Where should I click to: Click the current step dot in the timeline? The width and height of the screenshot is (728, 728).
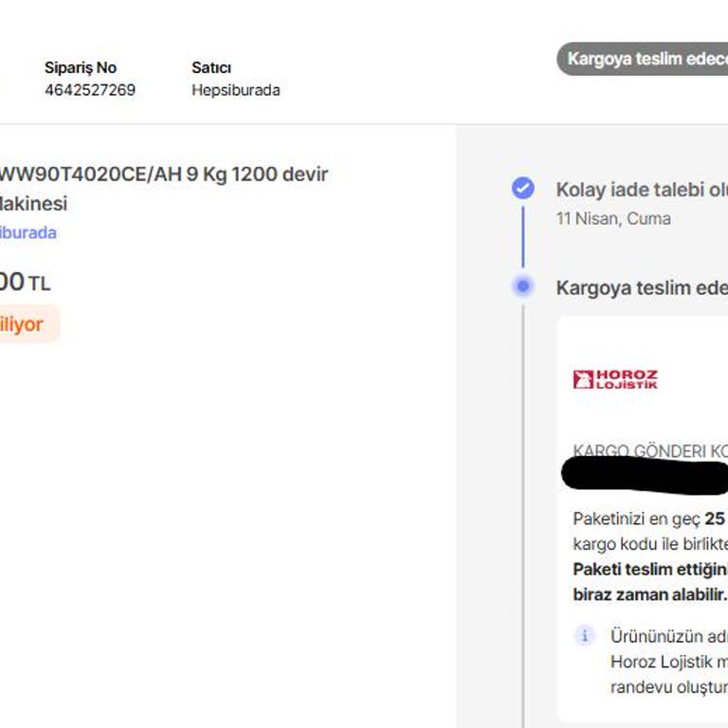point(523,286)
